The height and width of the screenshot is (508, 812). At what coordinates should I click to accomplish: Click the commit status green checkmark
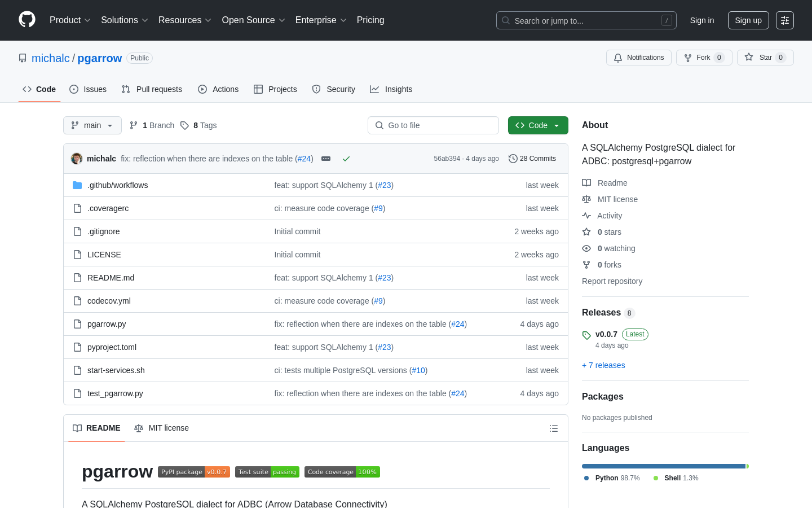346,159
